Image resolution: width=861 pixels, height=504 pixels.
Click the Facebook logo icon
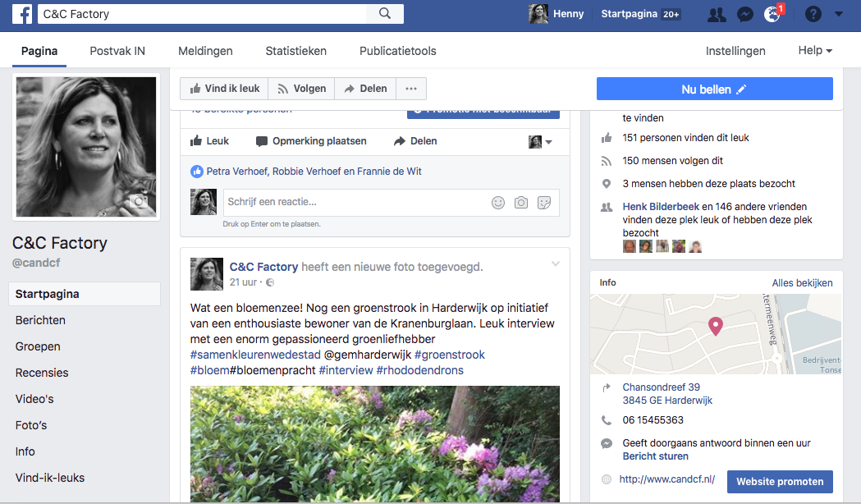[x=22, y=14]
